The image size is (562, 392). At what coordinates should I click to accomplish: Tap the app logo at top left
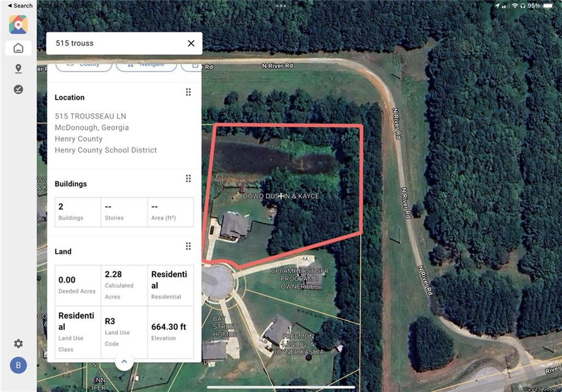tap(18, 24)
